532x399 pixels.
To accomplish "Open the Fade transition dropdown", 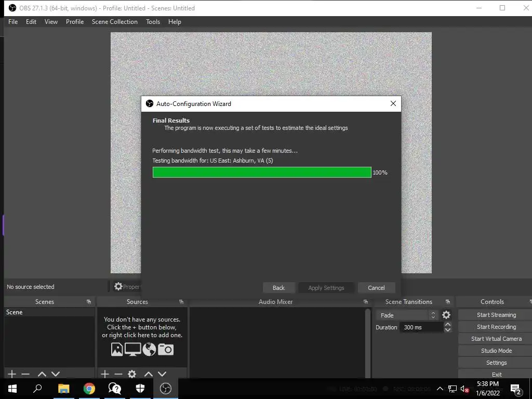I will (406, 315).
